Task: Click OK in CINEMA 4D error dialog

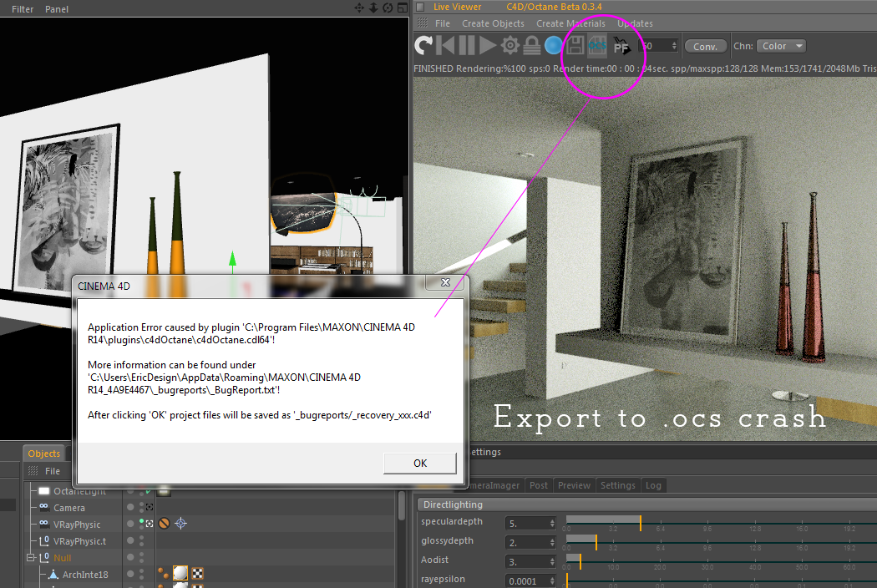Action: click(x=420, y=464)
